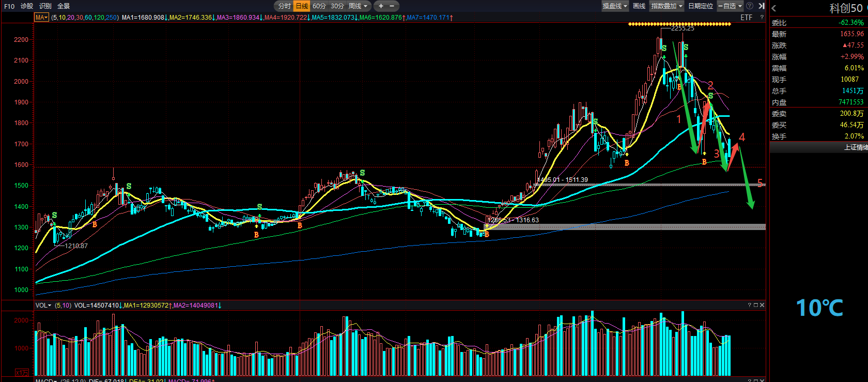Viewport: 868px width, 382px height.
Task: Click the 画线 drawing tools button
Action: click(639, 6)
